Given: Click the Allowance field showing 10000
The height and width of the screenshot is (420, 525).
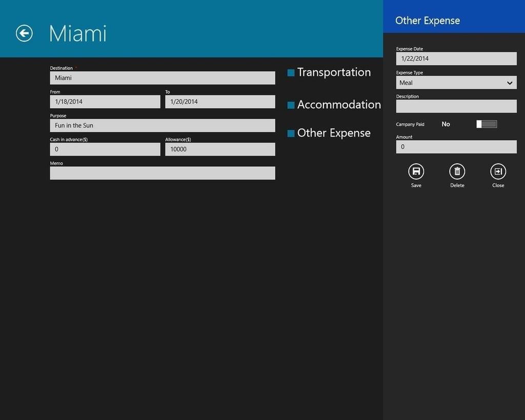Looking at the screenshot, I should click(x=220, y=149).
